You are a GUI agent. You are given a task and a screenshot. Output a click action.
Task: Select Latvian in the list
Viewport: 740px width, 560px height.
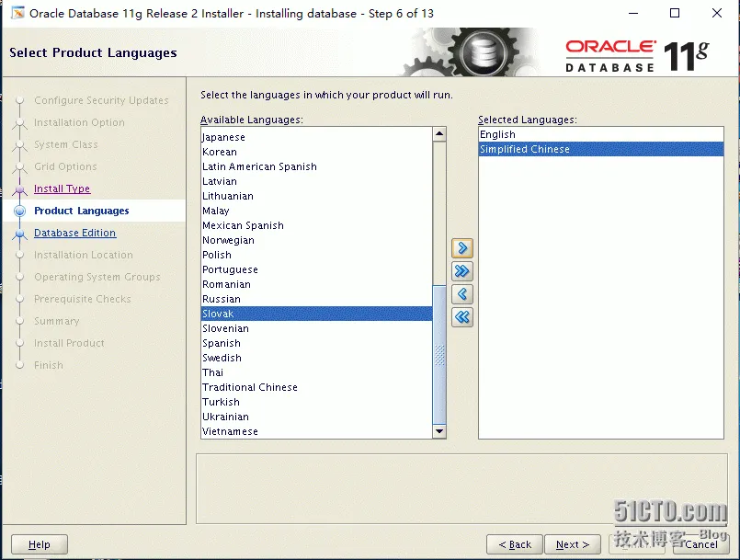tap(316, 181)
